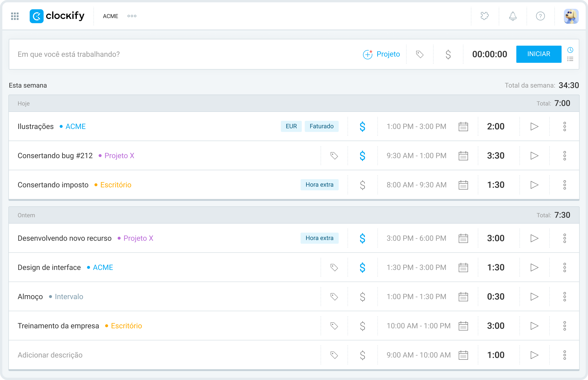Open user profile avatar menu
The height and width of the screenshot is (380, 588).
click(571, 16)
